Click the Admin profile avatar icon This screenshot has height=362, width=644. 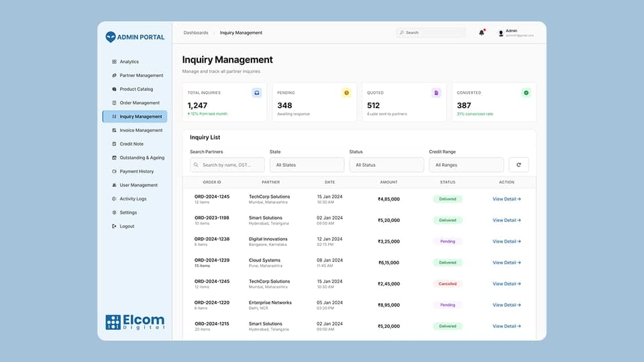(x=500, y=33)
